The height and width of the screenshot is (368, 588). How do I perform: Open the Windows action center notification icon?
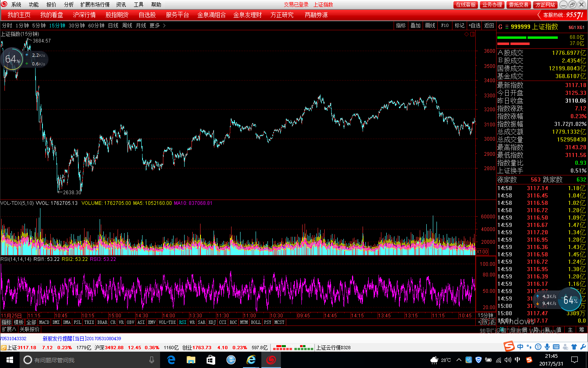click(575, 360)
